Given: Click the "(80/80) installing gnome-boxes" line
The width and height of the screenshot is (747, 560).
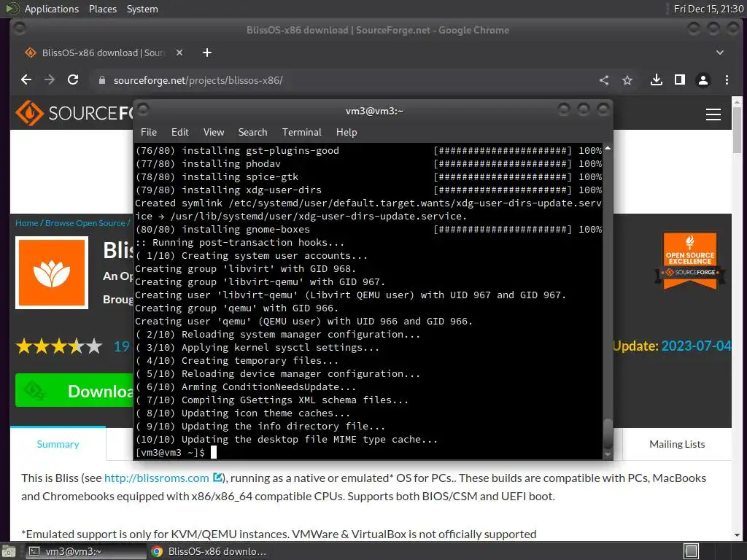Looking at the screenshot, I should point(368,230).
